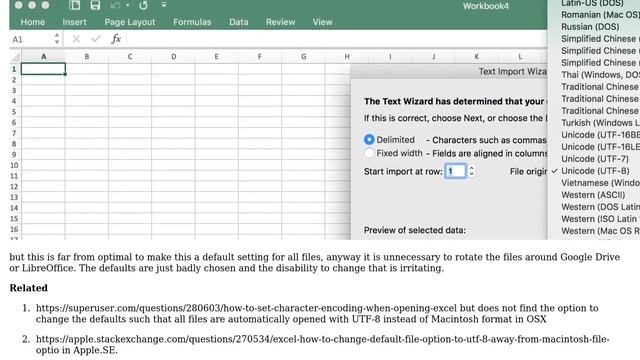This screenshot has width=640, height=360.
Task: Click the Start import at row field
Action: (455, 171)
